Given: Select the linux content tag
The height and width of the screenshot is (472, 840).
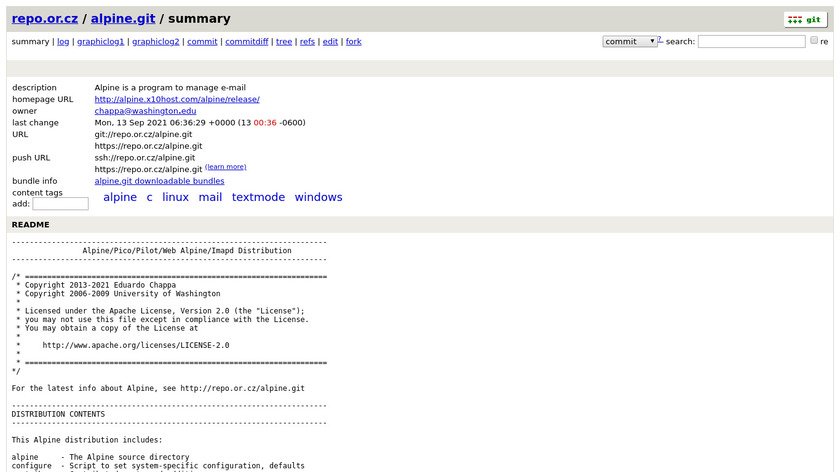Looking at the screenshot, I should (176, 197).
